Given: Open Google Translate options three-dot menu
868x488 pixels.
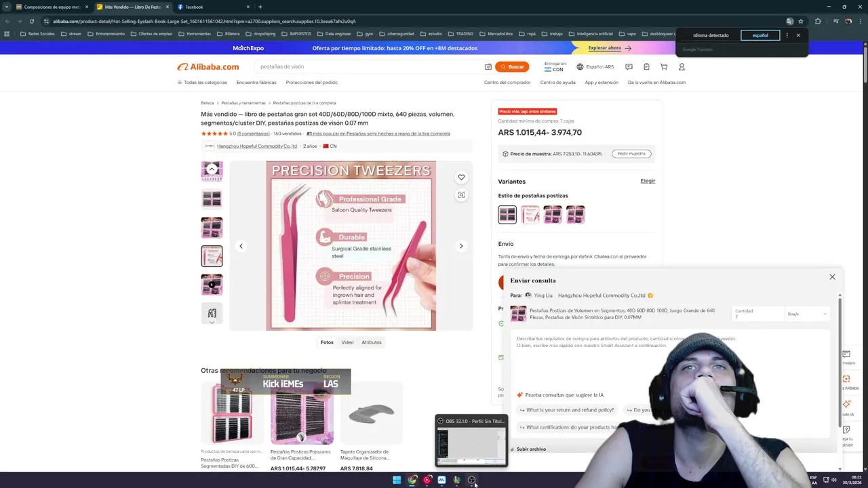Looking at the screenshot, I should pos(787,35).
